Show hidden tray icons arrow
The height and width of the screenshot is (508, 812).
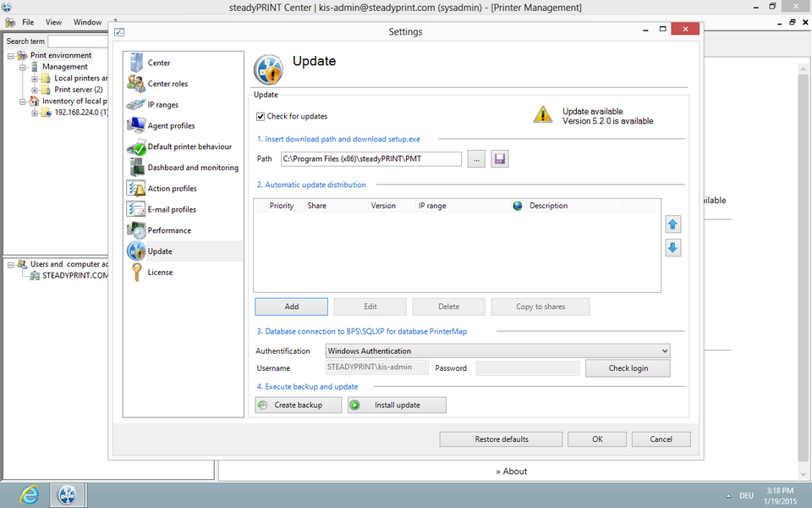pyautogui.click(x=728, y=495)
